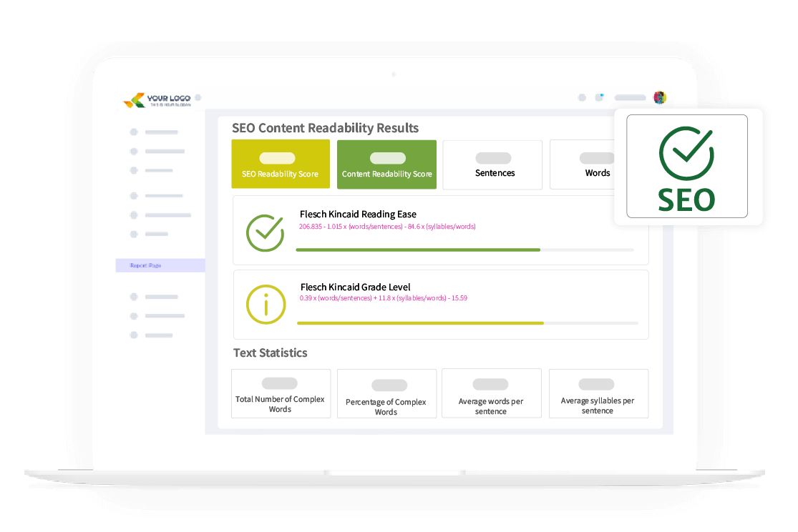Image resolution: width=798 pixels, height=532 pixels.
Task: Click the company logo in the top header
Action: pos(159,99)
